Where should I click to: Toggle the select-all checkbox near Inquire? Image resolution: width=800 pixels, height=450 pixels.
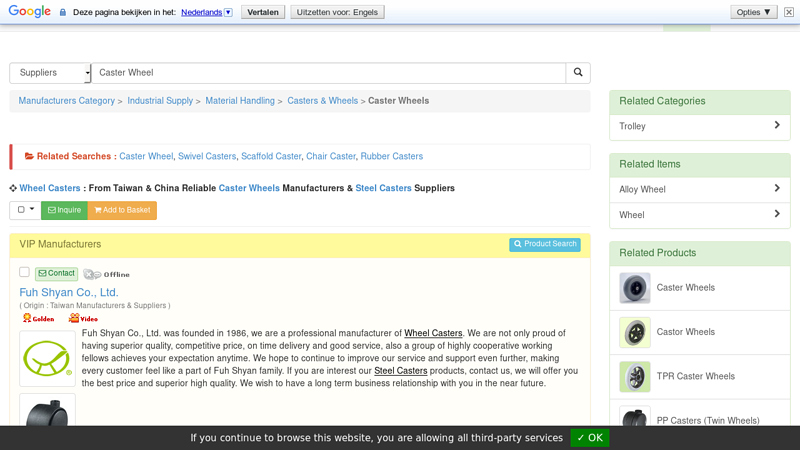click(21, 210)
